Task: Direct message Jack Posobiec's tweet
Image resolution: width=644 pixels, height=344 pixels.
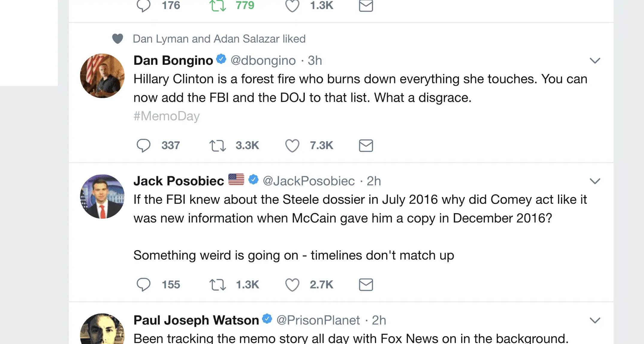Action: pyautogui.click(x=366, y=285)
